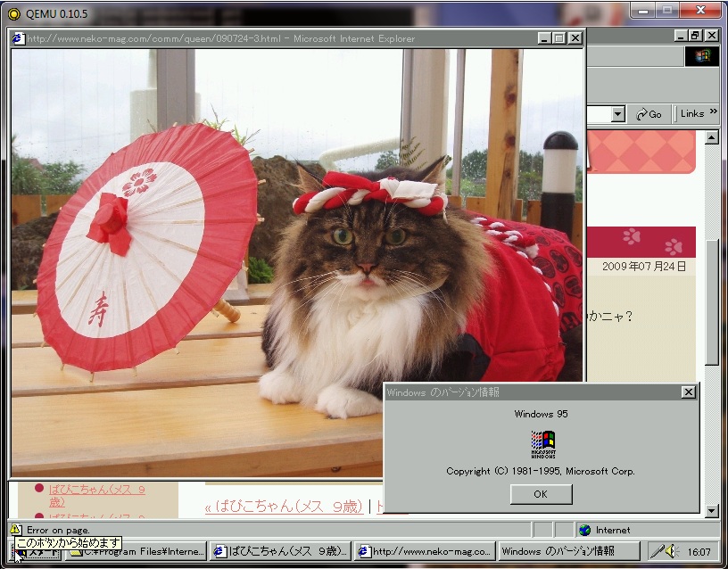This screenshot has width=728, height=569.
Task: Open the «ばびこちゃん(メス 9歳) navigation link
Action: tap(284, 507)
